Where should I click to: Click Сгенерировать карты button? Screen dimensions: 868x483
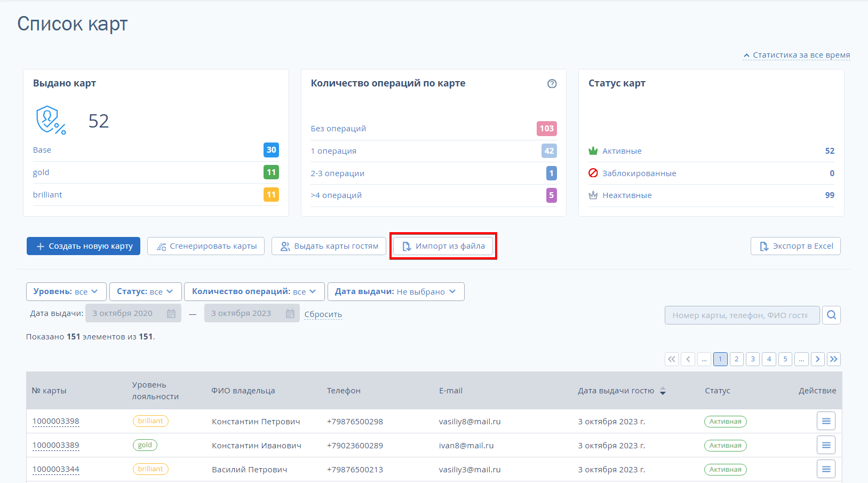(206, 246)
